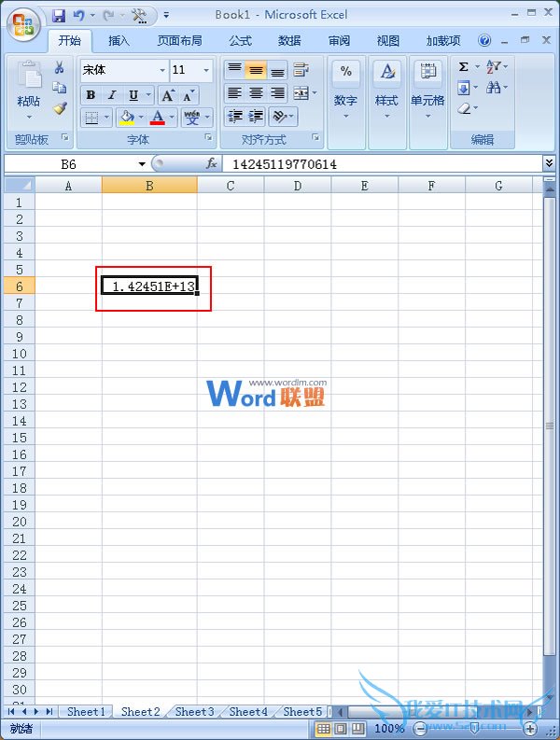Click Find and Select binoculars
Screen dimensions: 560x740
point(494,88)
